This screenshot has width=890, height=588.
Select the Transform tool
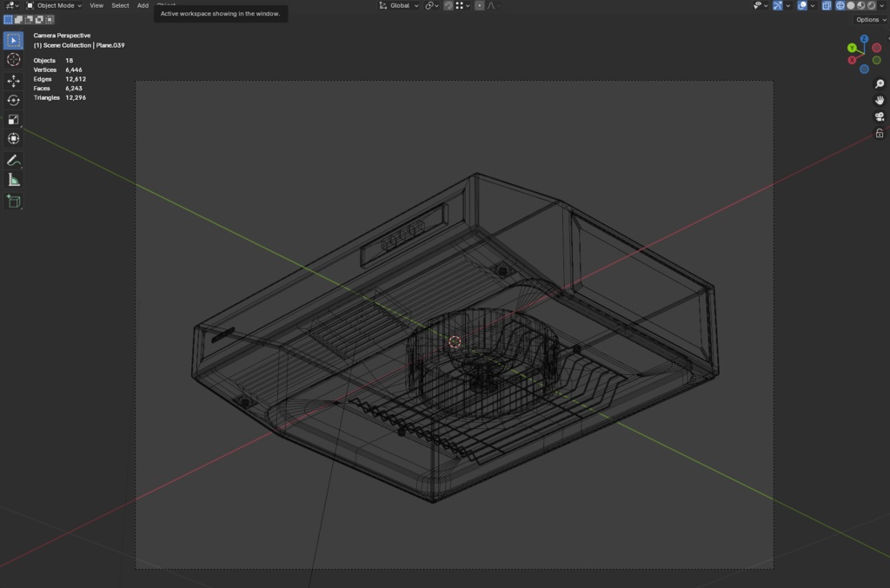14,139
